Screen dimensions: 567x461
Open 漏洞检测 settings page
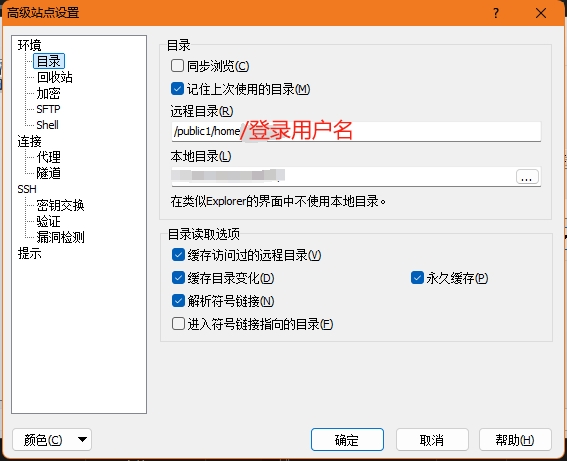tap(60, 237)
